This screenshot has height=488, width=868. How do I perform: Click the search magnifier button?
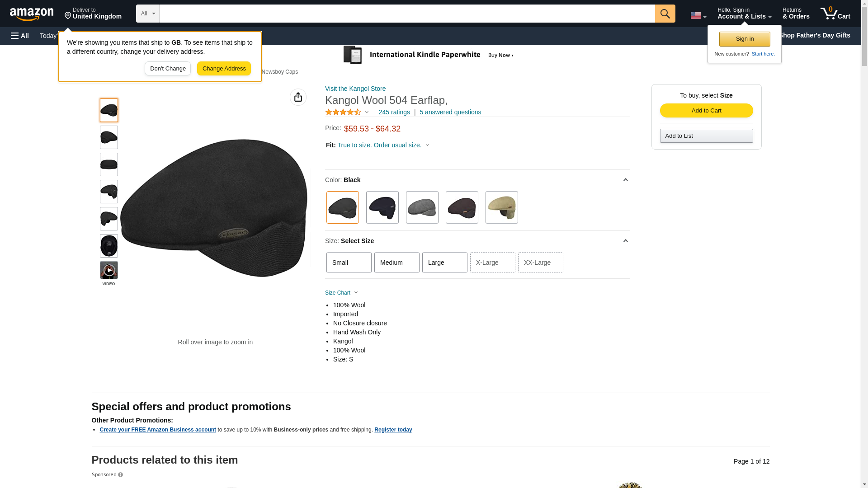coord(665,14)
